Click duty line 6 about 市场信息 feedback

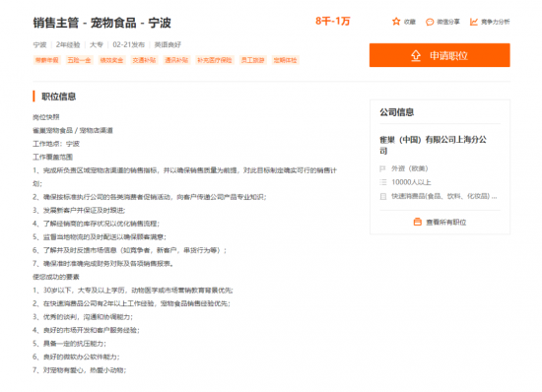130,250
